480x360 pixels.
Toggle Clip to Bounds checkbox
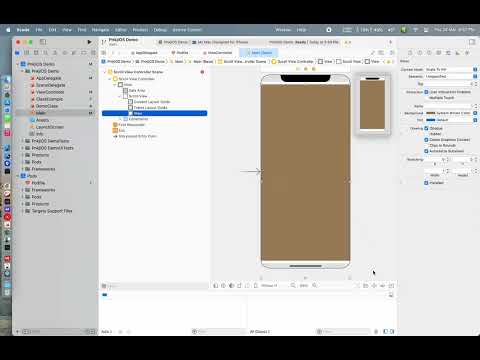click(x=426, y=145)
